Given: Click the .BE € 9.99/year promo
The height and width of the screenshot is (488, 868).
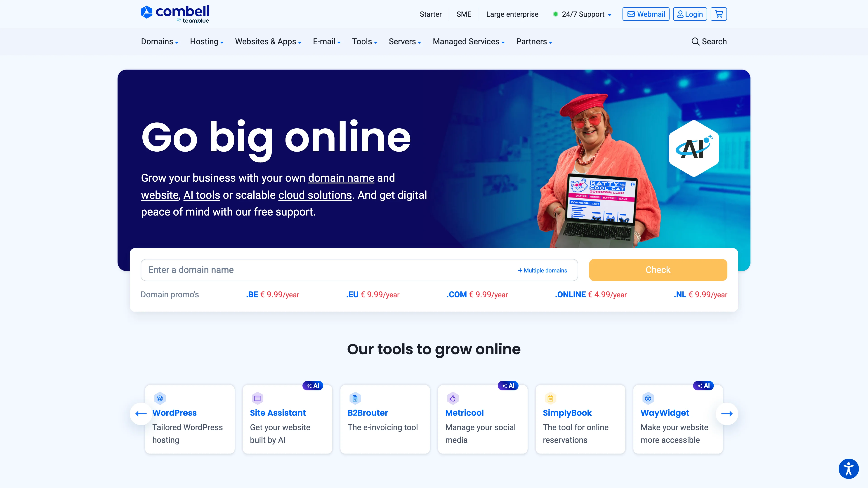Looking at the screenshot, I should click(273, 295).
